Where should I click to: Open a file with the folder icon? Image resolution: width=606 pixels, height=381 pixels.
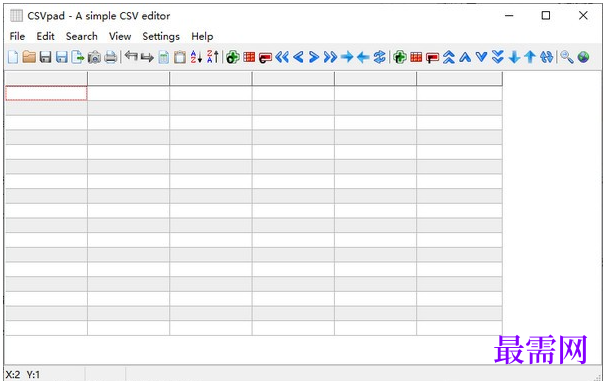click(x=29, y=57)
